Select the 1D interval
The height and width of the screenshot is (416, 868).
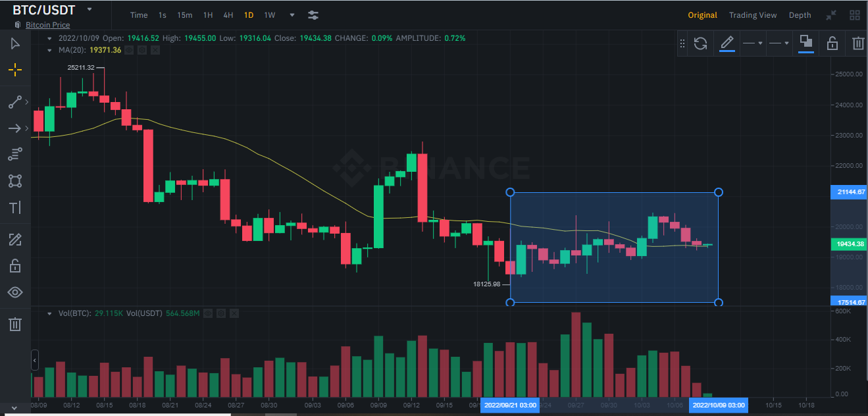click(249, 15)
